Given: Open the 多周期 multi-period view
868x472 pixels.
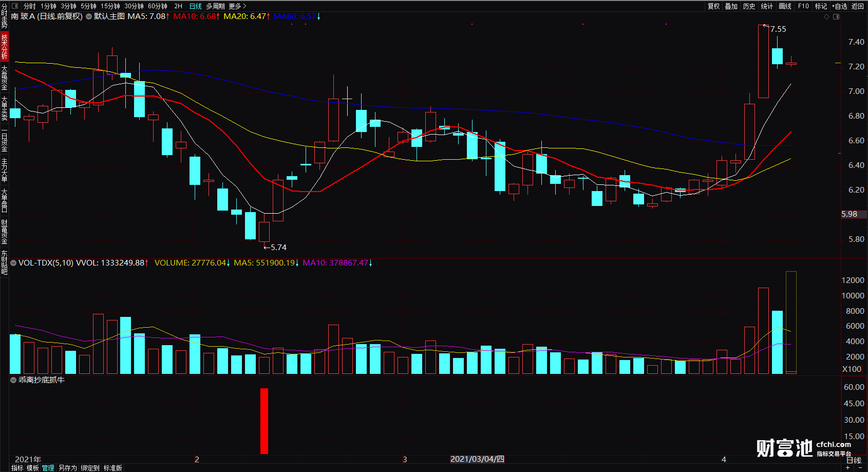Looking at the screenshot, I should [216, 6].
